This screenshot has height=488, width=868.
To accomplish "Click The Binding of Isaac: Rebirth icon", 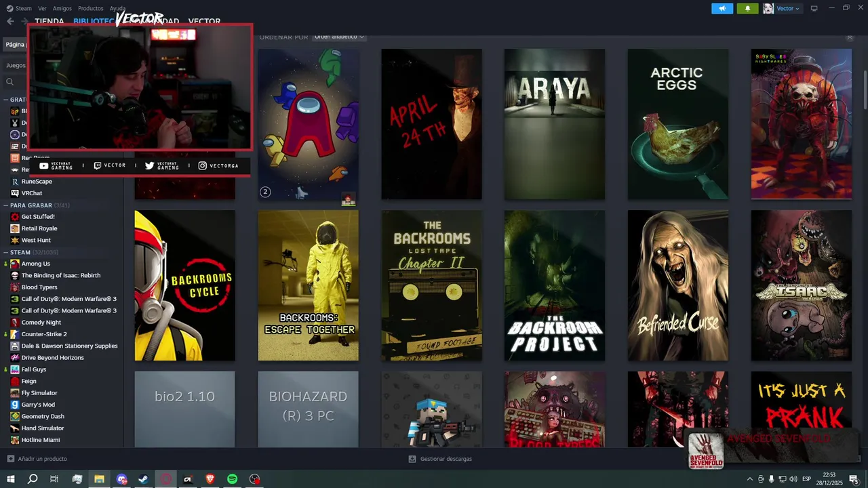I will click(x=15, y=275).
